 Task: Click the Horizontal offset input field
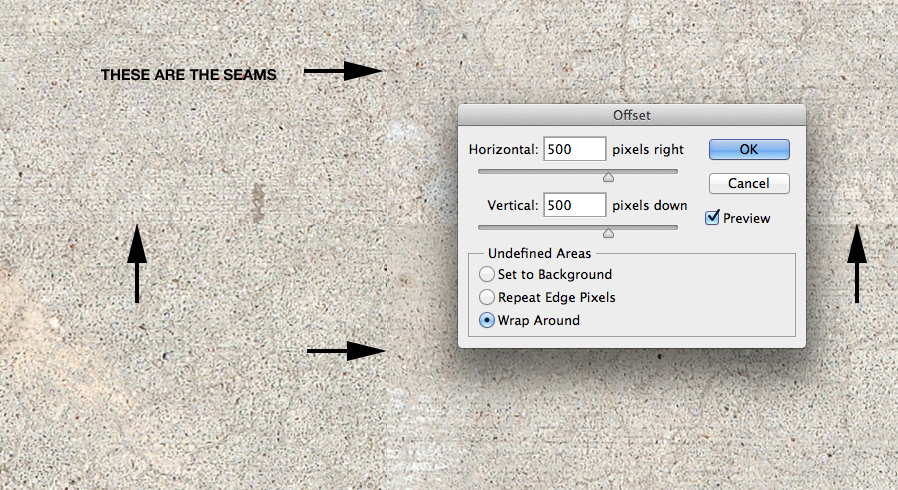(x=574, y=149)
